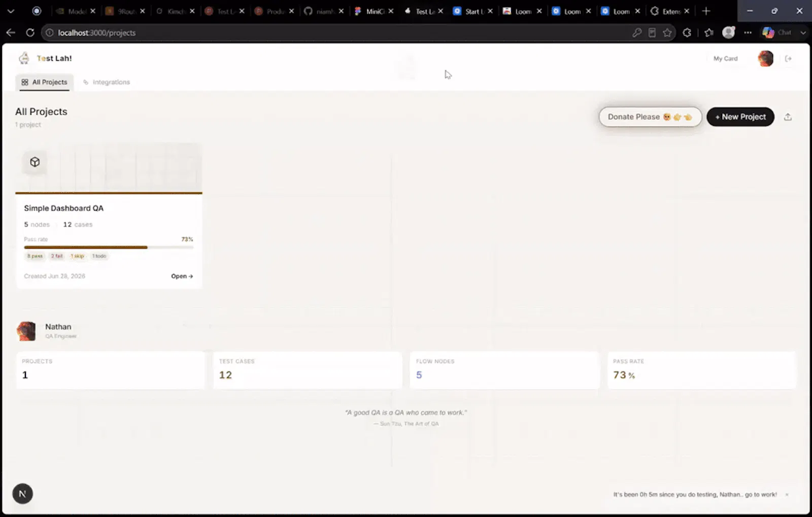Viewport: 812px width, 517px height.
Task: Click the 2 fail badge
Action: point(57,256)
